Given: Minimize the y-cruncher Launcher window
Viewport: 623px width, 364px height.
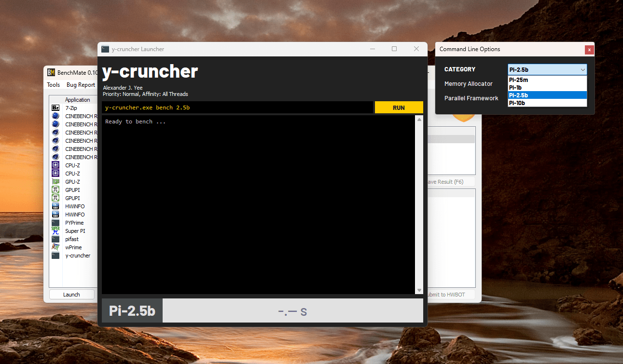Looking at the screenshot, I should (x=373, y=49).
